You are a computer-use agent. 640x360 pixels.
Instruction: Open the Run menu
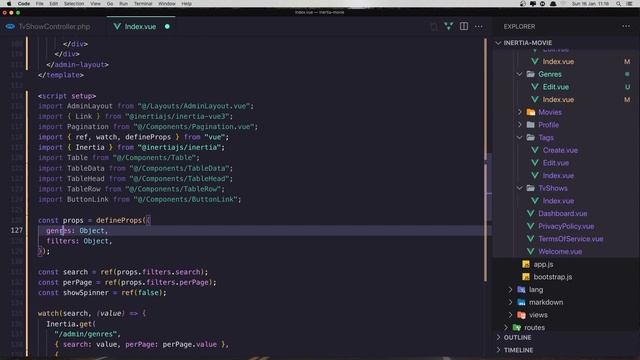pos(123,4)
